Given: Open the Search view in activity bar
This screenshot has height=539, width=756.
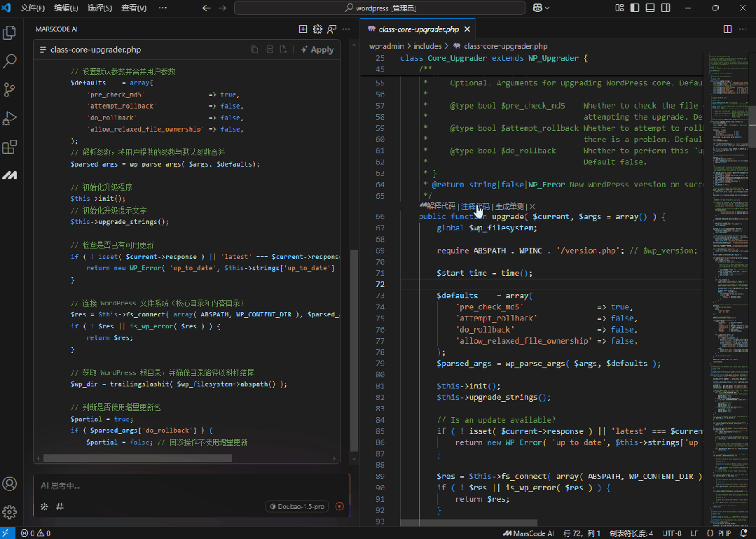Looking at the screenshot, I should click(10, 61).
